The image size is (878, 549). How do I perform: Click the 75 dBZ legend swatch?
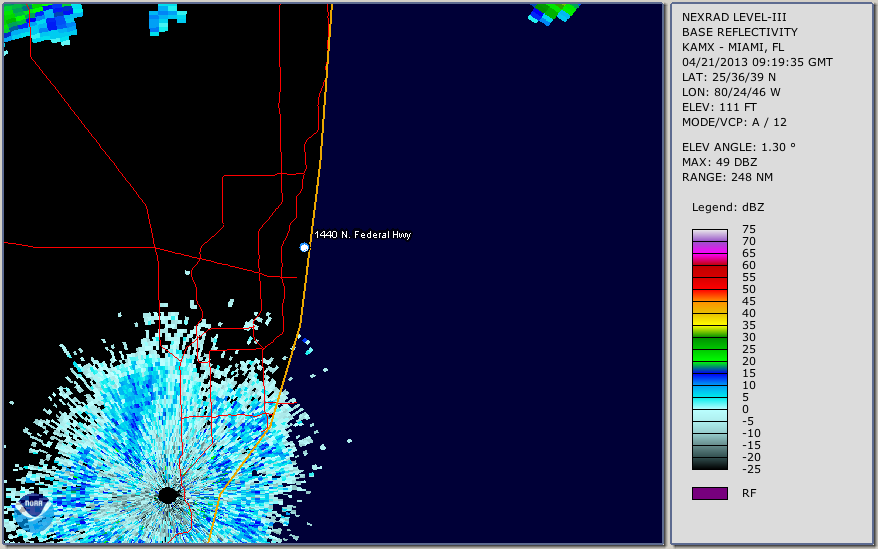710,235
